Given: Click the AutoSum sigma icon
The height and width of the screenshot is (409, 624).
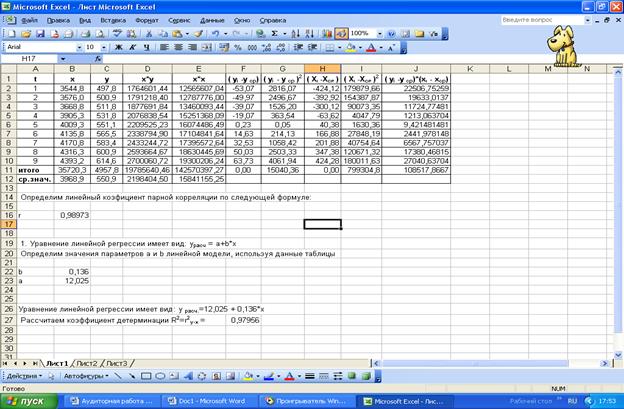Looking at the screenshot, I should pyautogui.click(x=275, y=33).
